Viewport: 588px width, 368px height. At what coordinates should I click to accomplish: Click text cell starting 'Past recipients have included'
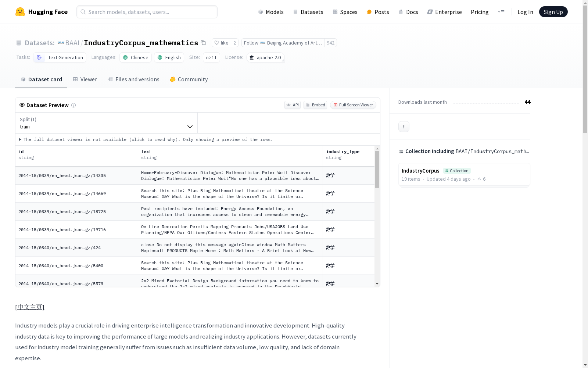click(x=230, y=212)
